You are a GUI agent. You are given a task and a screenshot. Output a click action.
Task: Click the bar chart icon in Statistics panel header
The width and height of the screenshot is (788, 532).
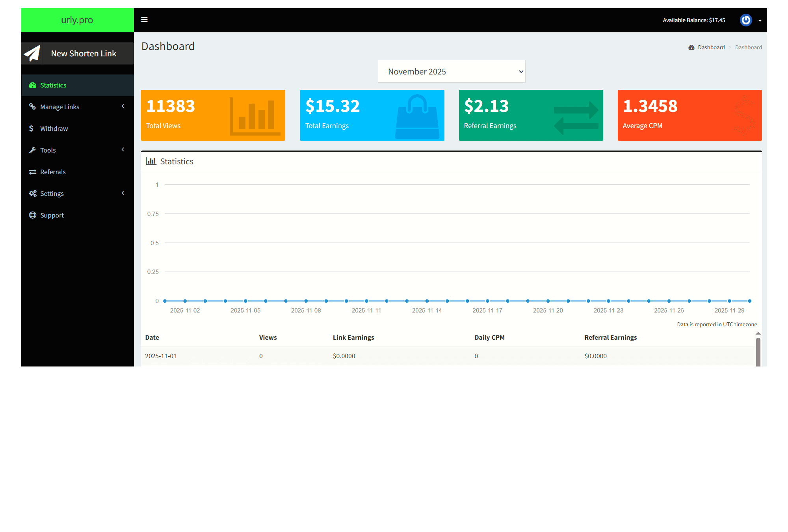coord(151,161)
